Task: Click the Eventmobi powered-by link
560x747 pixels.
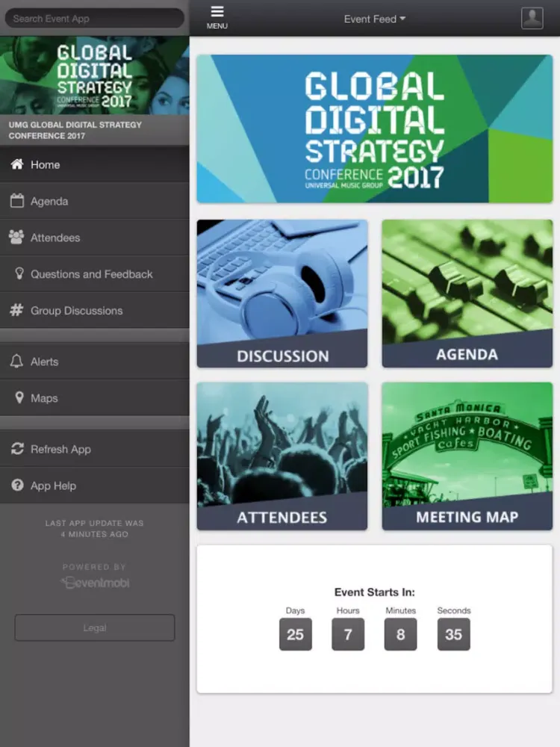Action: coord(95,582)
